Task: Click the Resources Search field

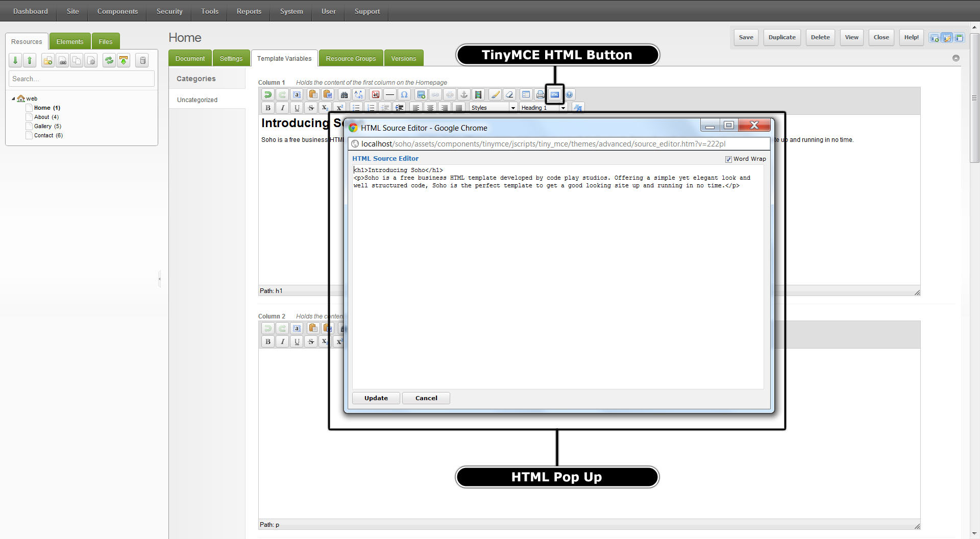Action: tap(82, 79)
